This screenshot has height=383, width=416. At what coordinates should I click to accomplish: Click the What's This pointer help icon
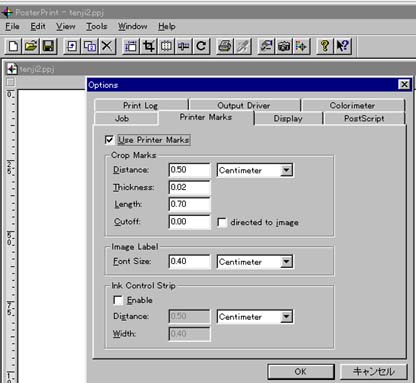342,46
